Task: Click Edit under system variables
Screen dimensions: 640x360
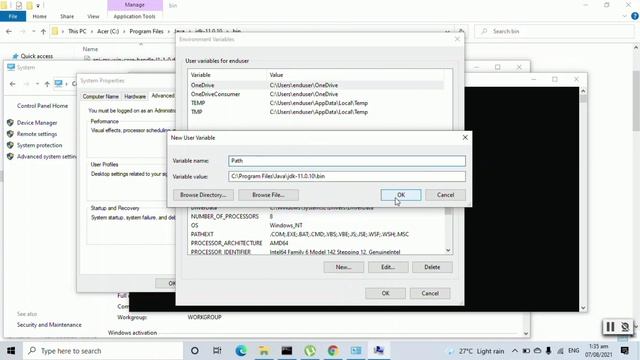Action: (x=388, y=267)
